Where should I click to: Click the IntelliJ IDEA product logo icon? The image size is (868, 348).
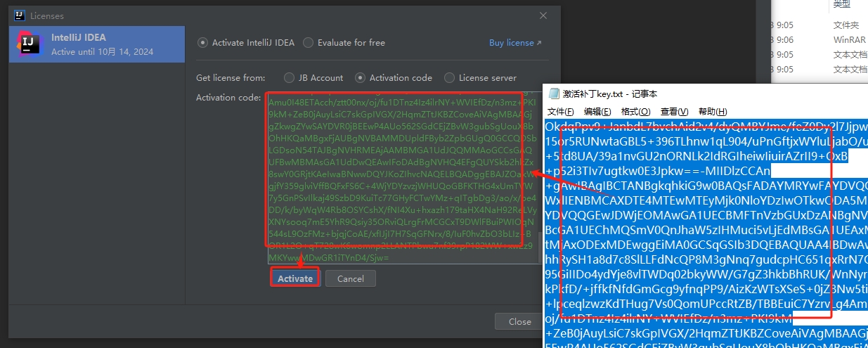click(30, 44)
